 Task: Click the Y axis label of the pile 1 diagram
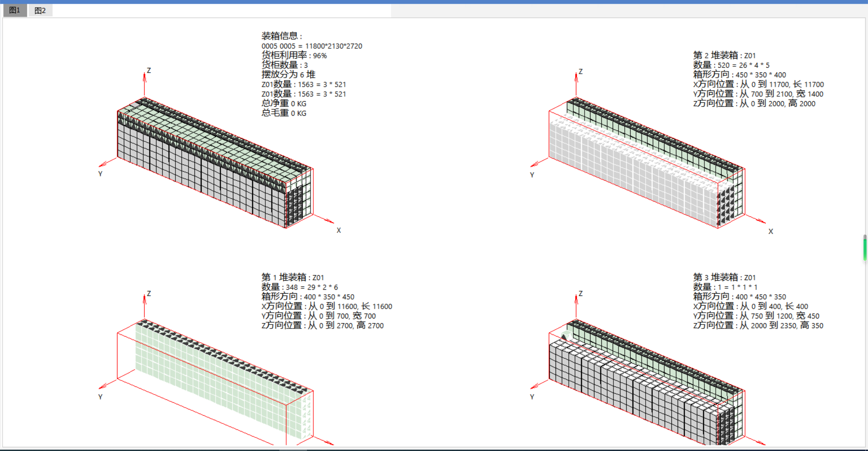coord(100,397)
